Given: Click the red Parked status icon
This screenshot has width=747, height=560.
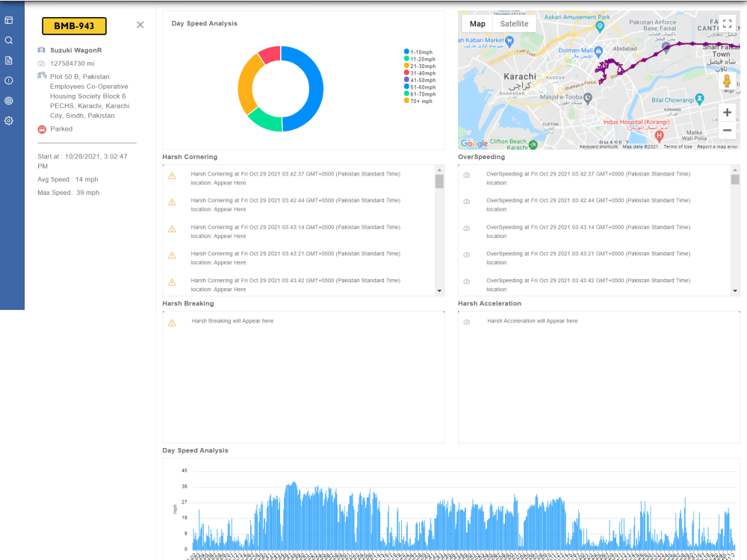Looking at the screenshot, I should (x=42, y=129).
